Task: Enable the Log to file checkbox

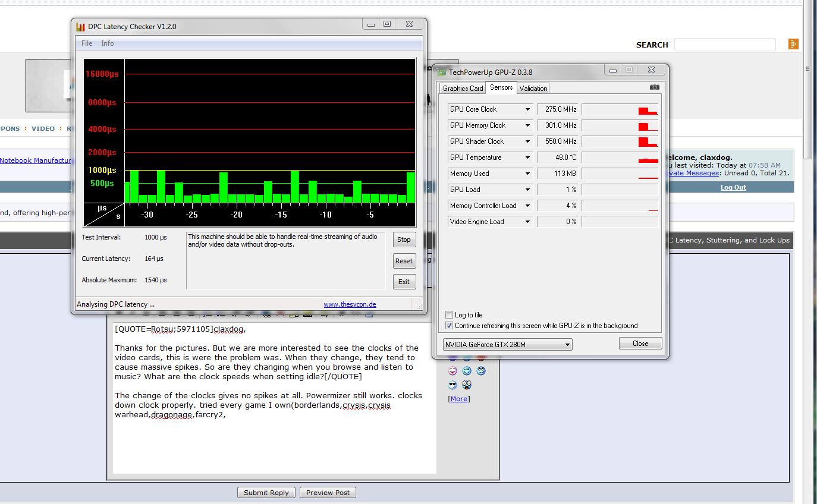Action: tap(449, 315)
